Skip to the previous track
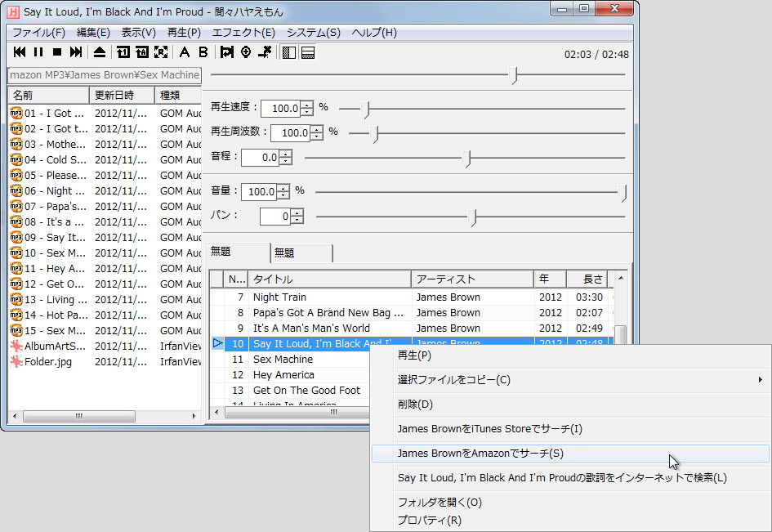The height and width of the screenshot is (532, 772). coord(20,52)
